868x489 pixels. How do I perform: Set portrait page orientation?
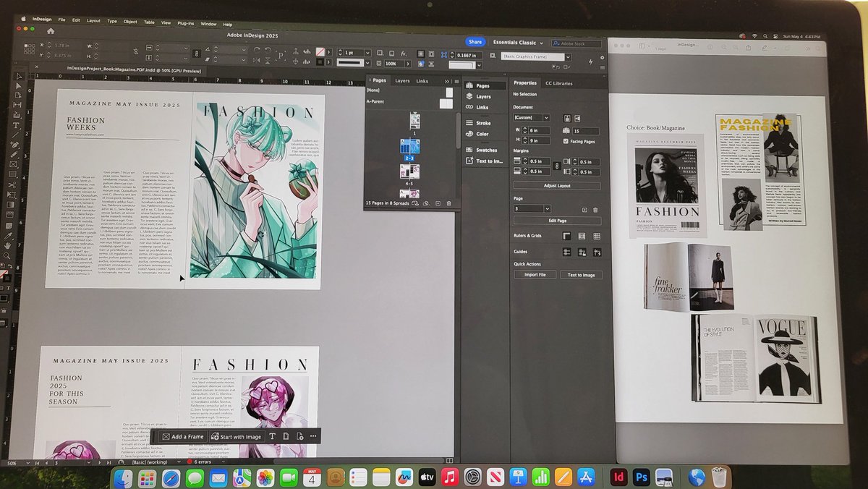coord(567,118)
